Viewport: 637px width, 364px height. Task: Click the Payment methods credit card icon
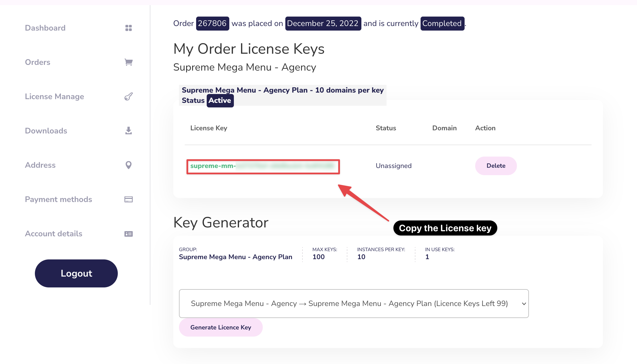point(128,199)
